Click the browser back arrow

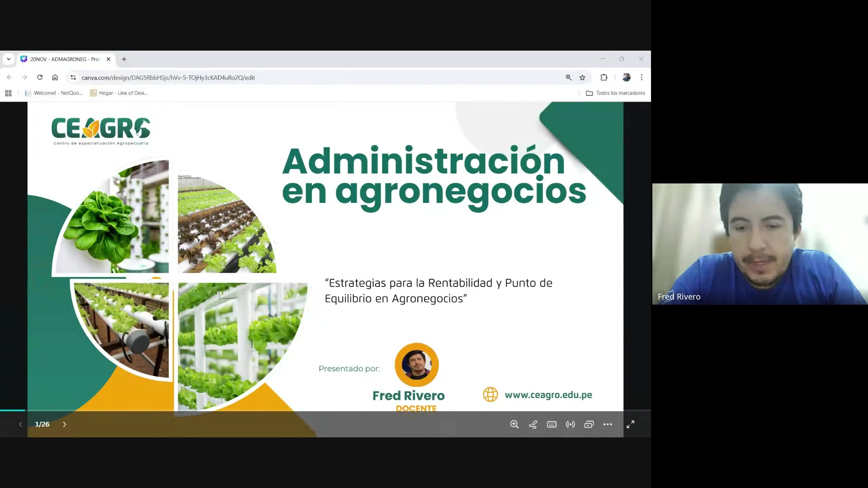(x=9, y=77)
